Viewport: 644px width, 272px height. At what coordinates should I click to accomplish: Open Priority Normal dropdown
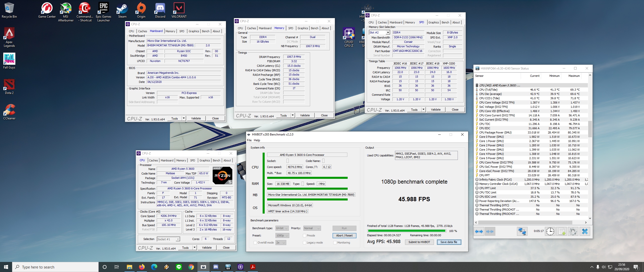coord(312,228)
